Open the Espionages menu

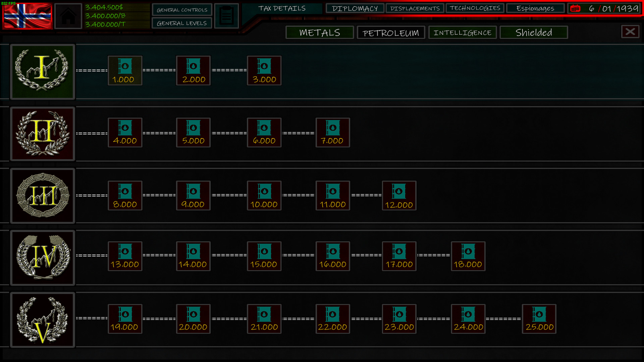tap(535, 8)
